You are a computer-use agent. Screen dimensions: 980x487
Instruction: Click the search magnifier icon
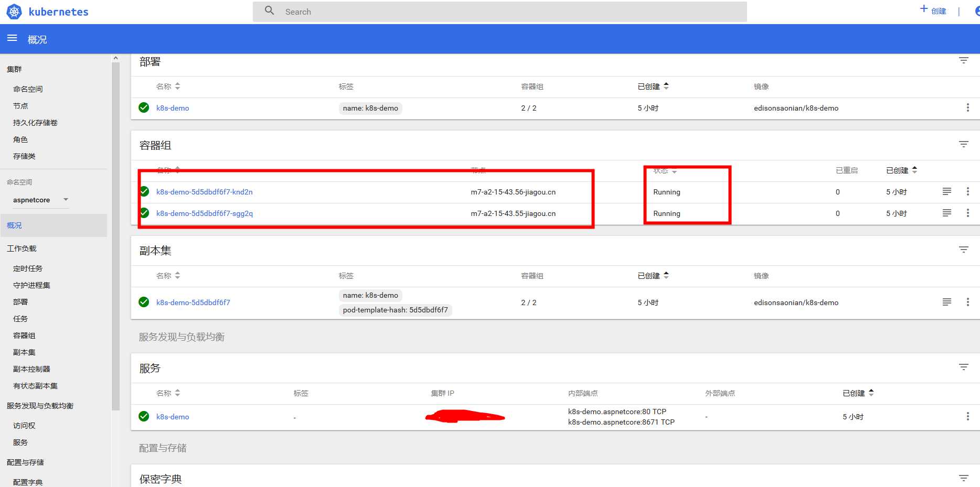tap(270, 10)
